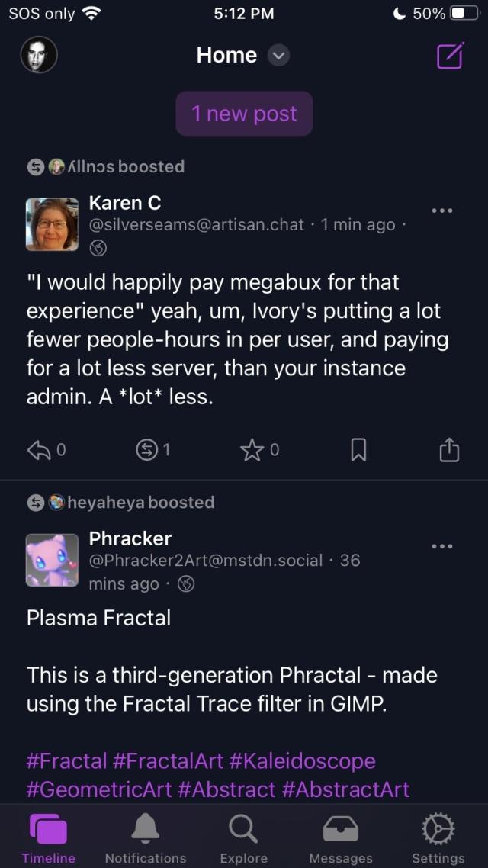This screenshot has height=868, width=488.
Task: View Phracker's profile picture
Action: (x=52, y=560)
